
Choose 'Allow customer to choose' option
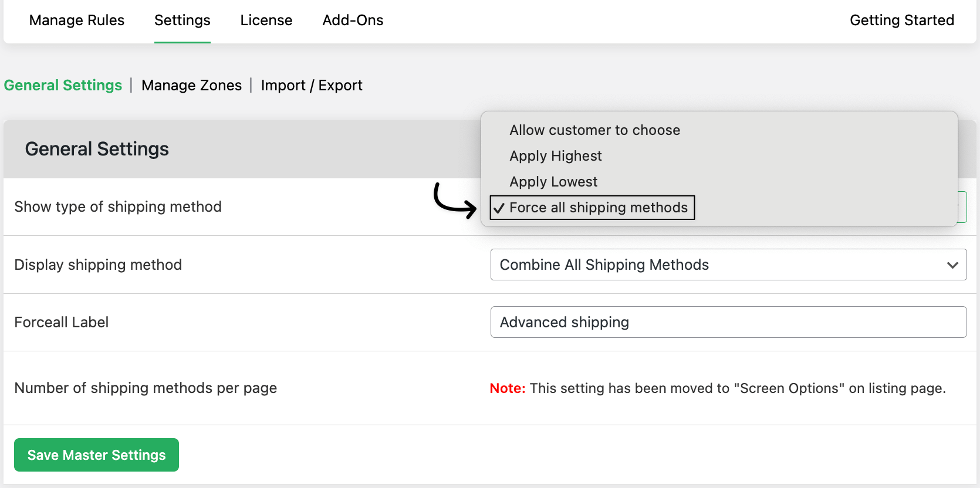(594, 130)
